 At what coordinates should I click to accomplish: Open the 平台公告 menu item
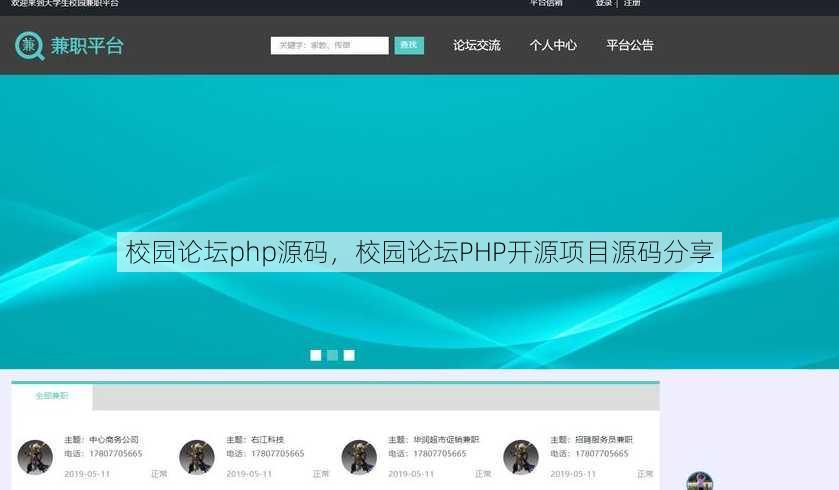(x=630, y=45)
